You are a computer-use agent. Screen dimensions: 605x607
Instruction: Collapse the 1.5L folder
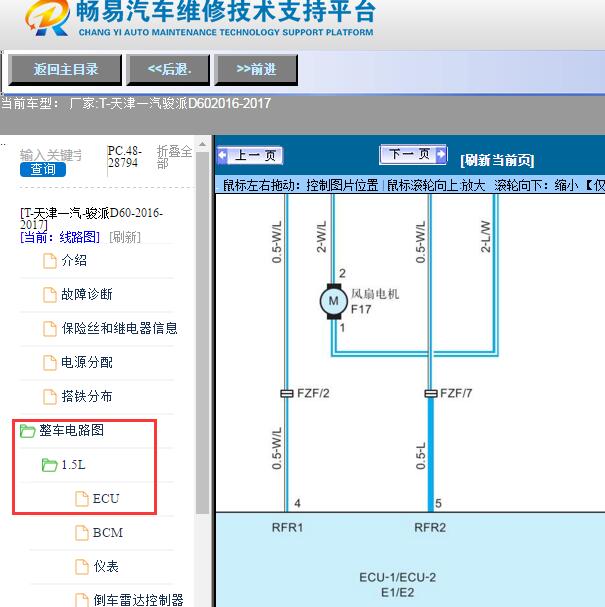73,464
